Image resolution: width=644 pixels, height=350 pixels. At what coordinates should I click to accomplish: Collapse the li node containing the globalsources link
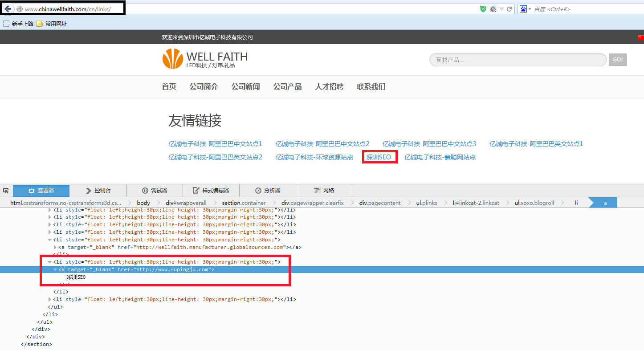coord(50,240)
